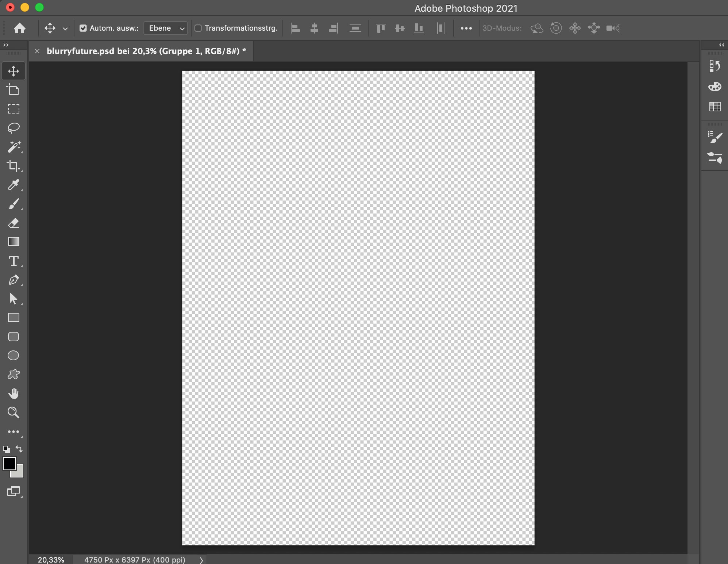This screenshot has width=728, height=564.
Task: Select the Type tool
Action: pos(14,261)
